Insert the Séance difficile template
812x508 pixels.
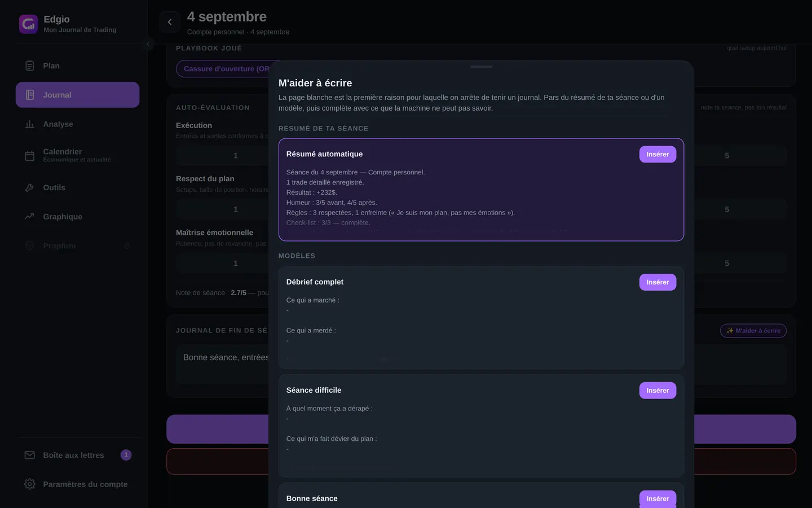pyautogui.click(x=657, y=391)
